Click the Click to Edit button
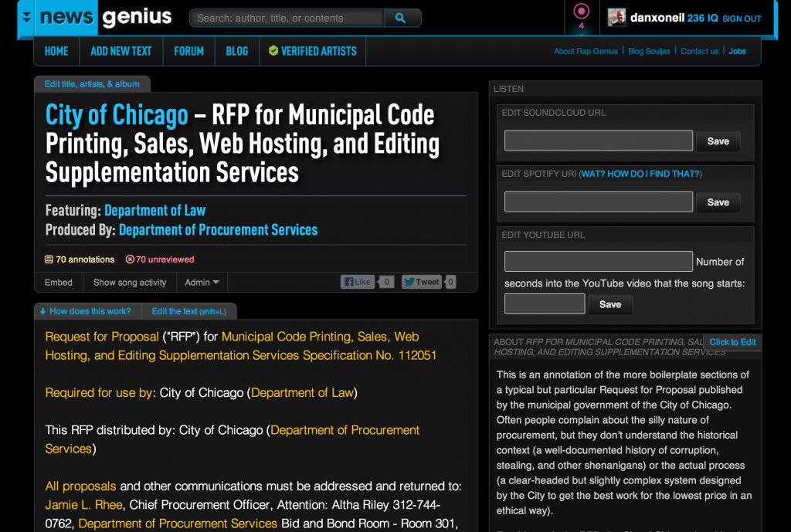The height and width of the screenshot is (532, 791). click(x=732, y=342)
